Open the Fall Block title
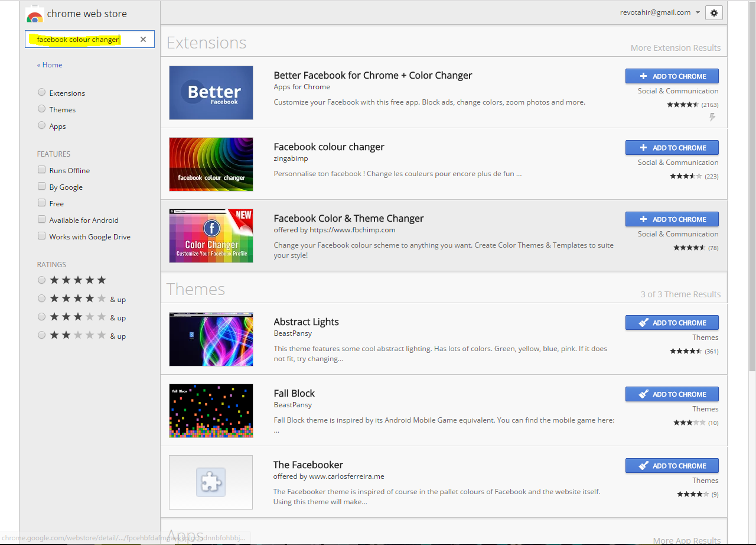 tap(294, 394)
